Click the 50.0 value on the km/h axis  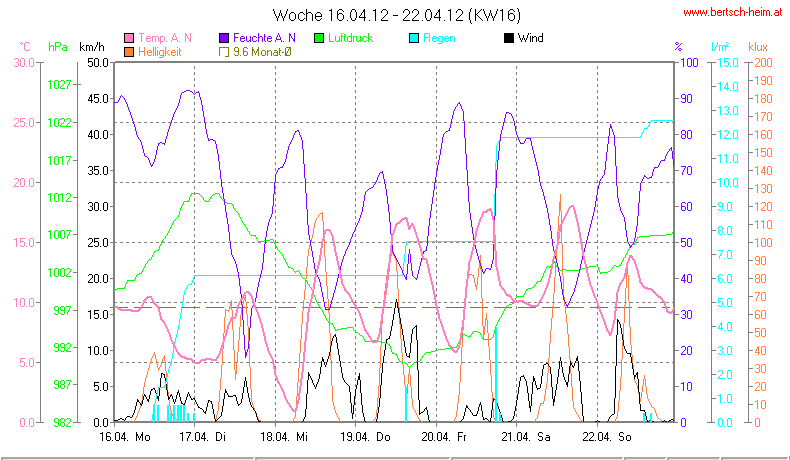pos(98,63)
